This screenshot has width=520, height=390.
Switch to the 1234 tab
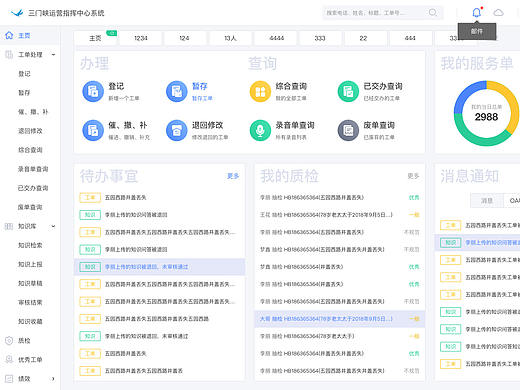pyautogui.click(x=141, y=38)
